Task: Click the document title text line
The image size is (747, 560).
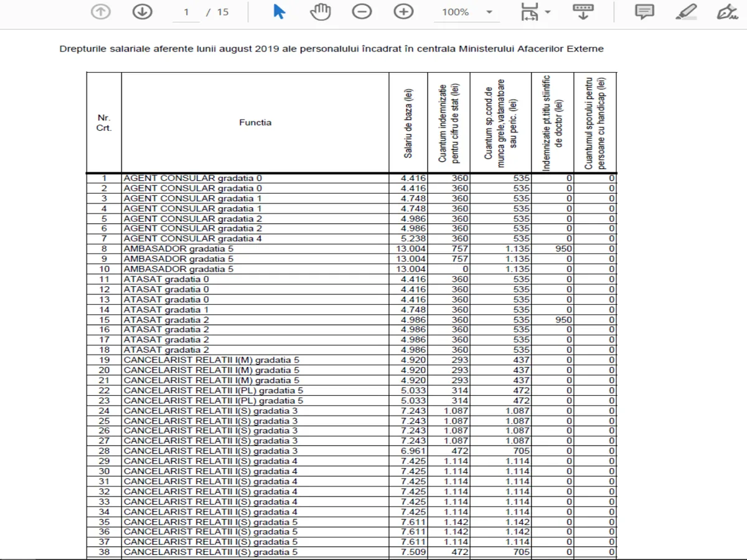Action: pyautogui.click(x=331, y=49)
